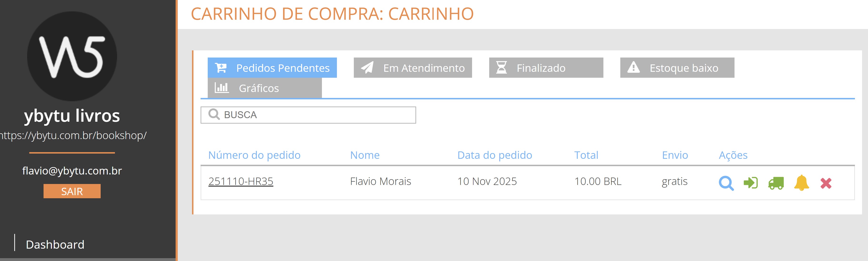Click the search magnifier icon in Busca field
Image resolution: width=868 pixels, height=261 pixels.
[x=214, y=115]
